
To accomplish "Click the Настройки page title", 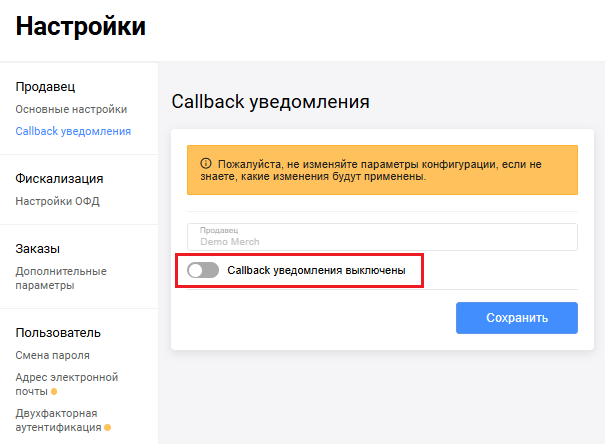I will coord(80,27).
